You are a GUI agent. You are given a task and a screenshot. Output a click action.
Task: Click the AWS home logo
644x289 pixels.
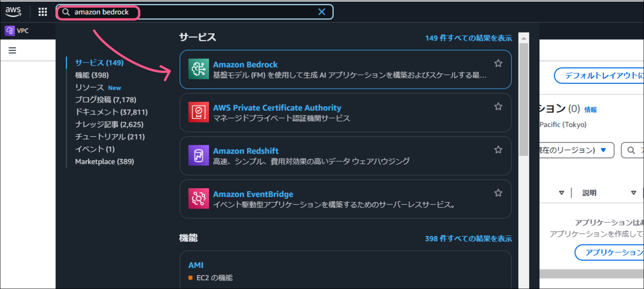click(x=13, y=11)
